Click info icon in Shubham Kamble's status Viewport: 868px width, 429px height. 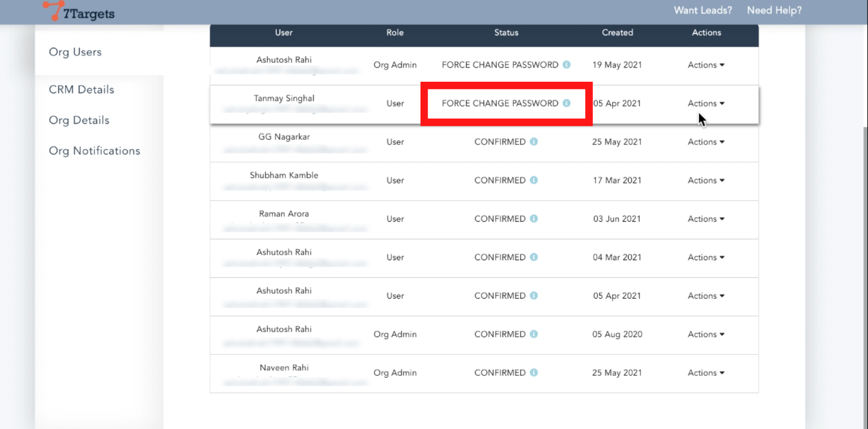click(x=534, y=180)
